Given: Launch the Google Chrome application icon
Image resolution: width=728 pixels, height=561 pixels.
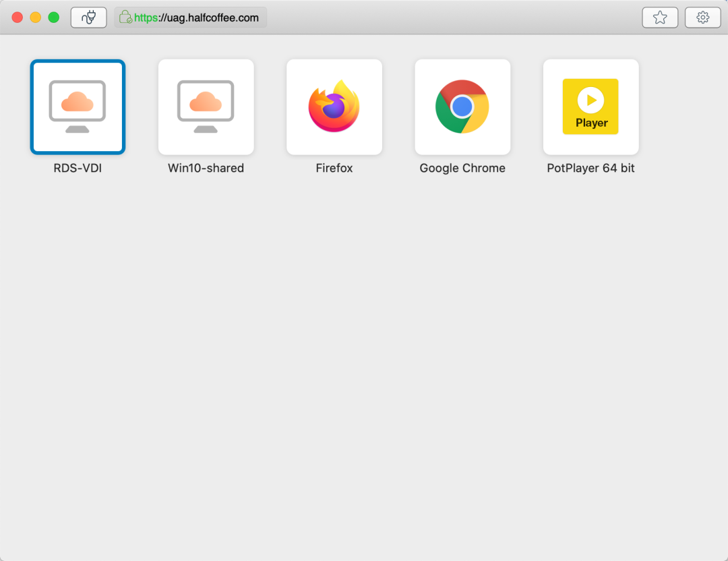Looking at the screenshot, I should 462,107.
